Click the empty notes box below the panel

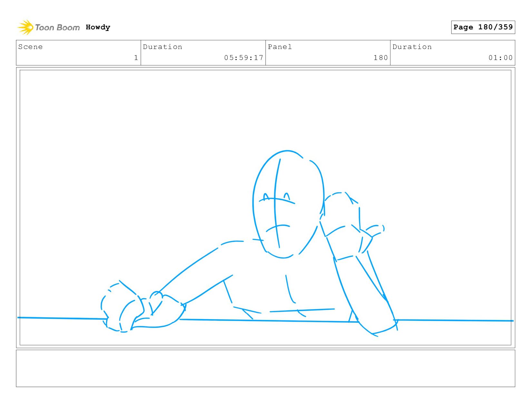[x=265, y=368]
